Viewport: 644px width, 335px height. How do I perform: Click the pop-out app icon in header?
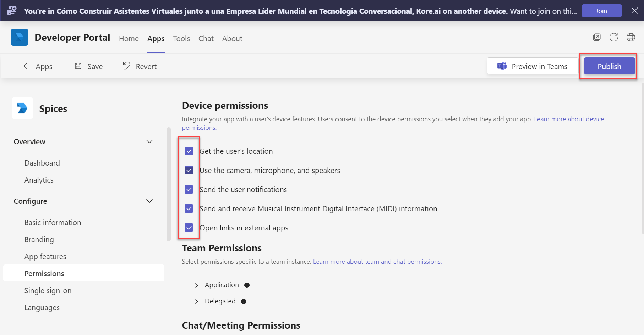597,37
